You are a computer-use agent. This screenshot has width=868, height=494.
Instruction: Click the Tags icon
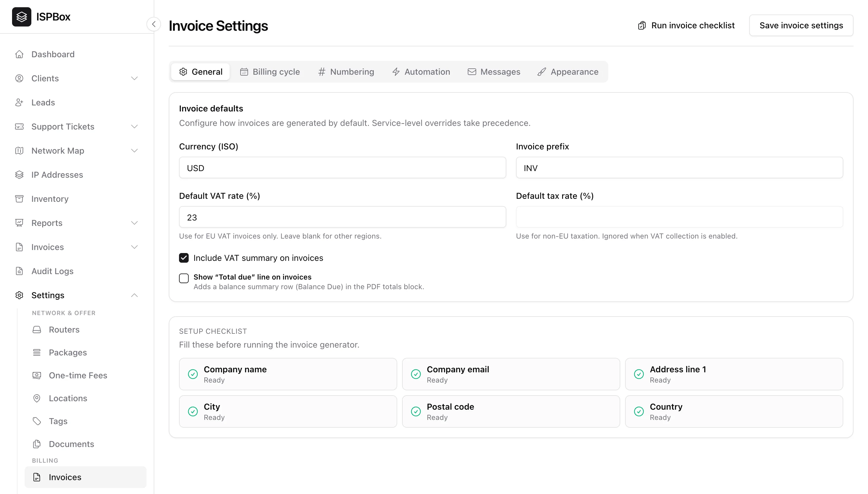(x=37, y=421)
